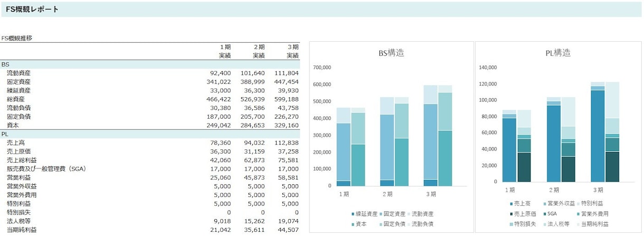The image size is (644, 236).
Task: Select 固定負債 legend entry in BS chart
Action: 392,224
